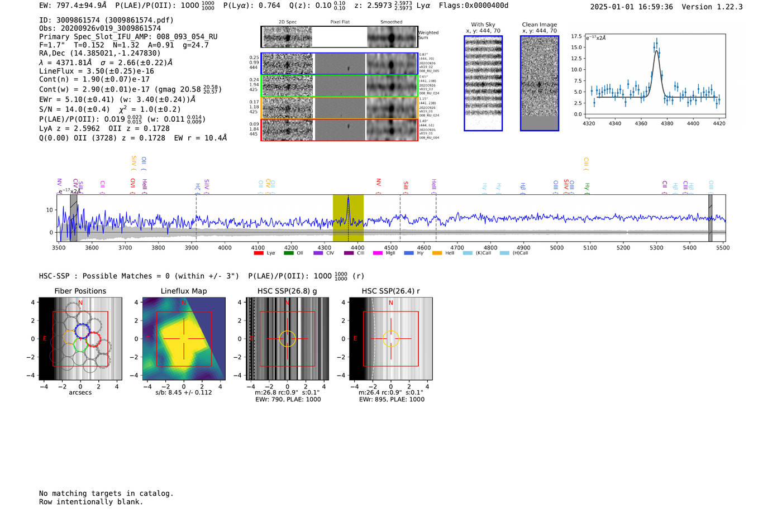Open the HSC SSP(26.8) g image

click(x=287, y=339)
